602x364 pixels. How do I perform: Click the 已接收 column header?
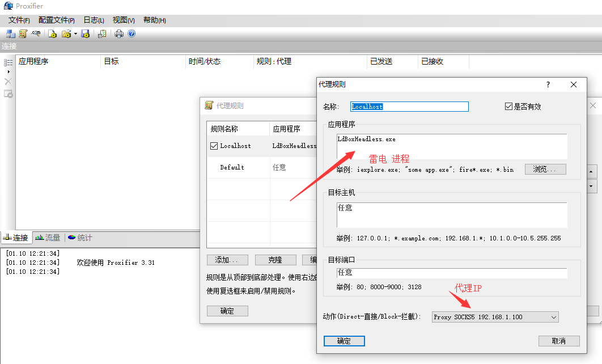tap(443, 61)
